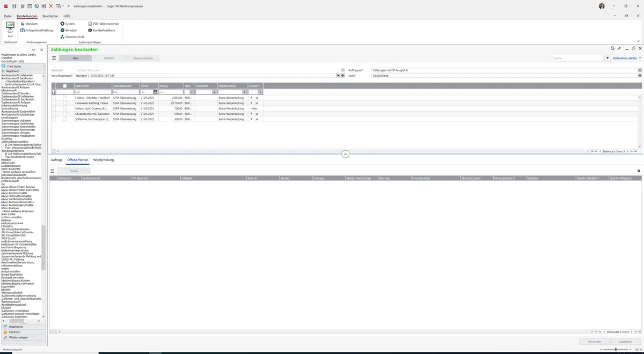Check the Holzwaren Dettling, Titisee row
The image size is (644, 354).
coord(65,103)
